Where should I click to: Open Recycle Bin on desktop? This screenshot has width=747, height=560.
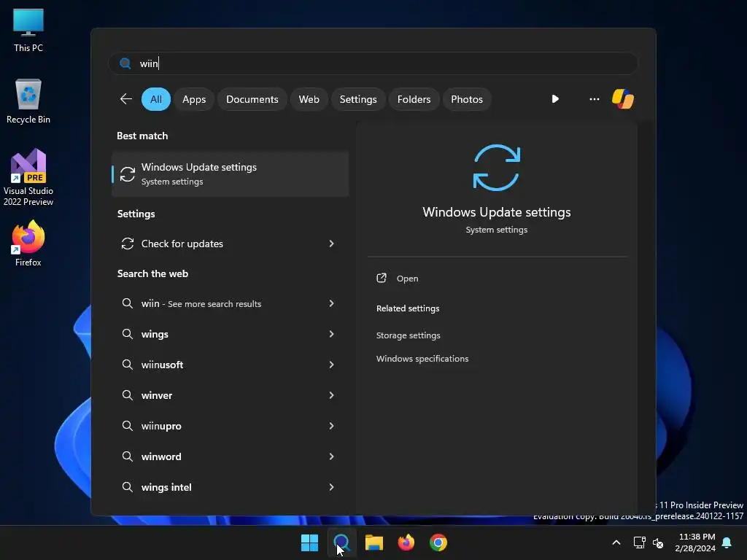(x=28, y=101)
